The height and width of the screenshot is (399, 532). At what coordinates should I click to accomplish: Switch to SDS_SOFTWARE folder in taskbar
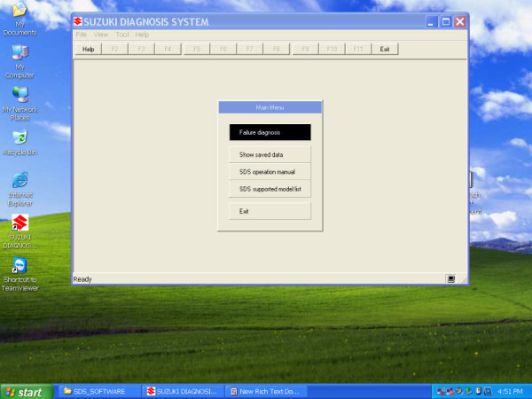pyautogui.click(x=98, y=391)
